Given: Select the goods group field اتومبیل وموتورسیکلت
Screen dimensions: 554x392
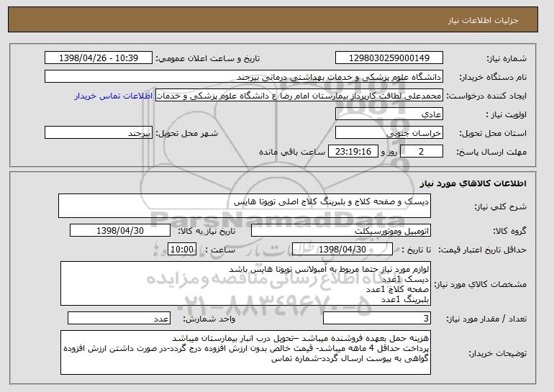Looking at the screenshot, I should tap(341, 231).
